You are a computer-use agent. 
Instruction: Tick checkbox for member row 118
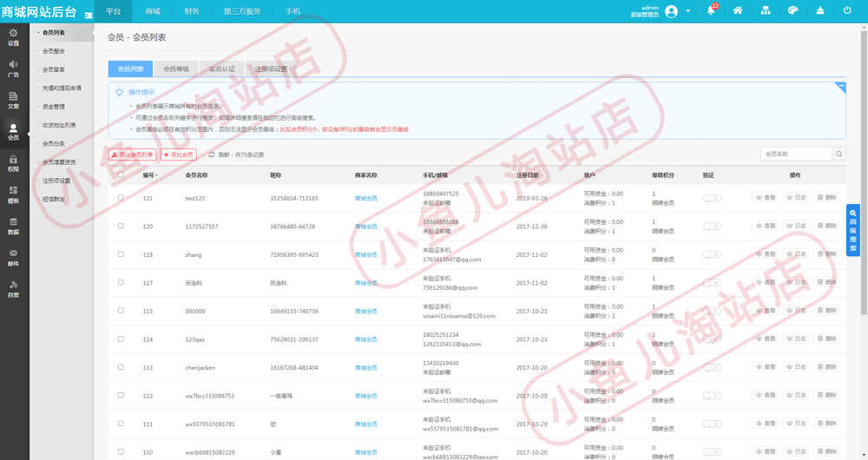click(121, 254)
